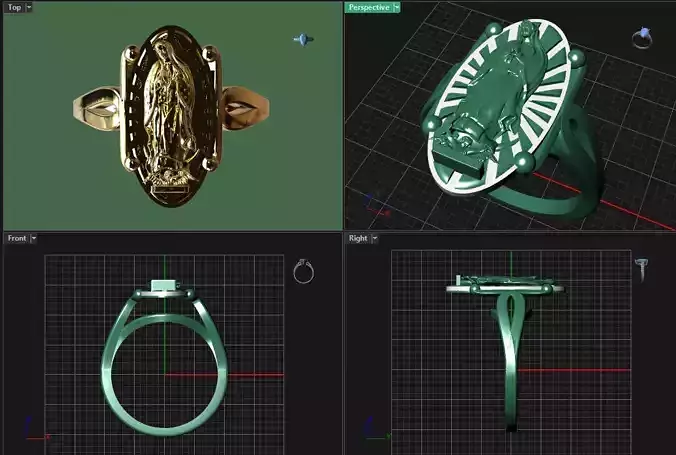Click the blue ring thumbnail in Top viewport
Image resolution: width=676 pixels, height=455 pixels.
tap(304, 40)
